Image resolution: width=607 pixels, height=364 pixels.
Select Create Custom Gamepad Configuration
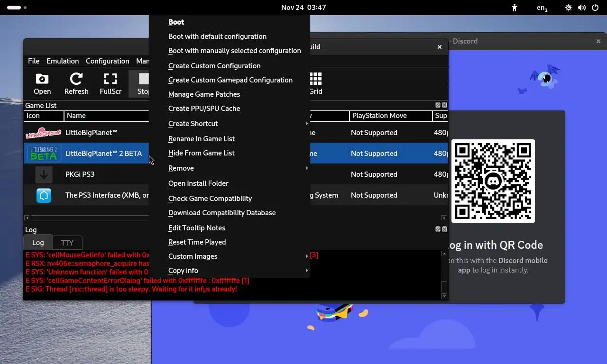click(230, 80)
